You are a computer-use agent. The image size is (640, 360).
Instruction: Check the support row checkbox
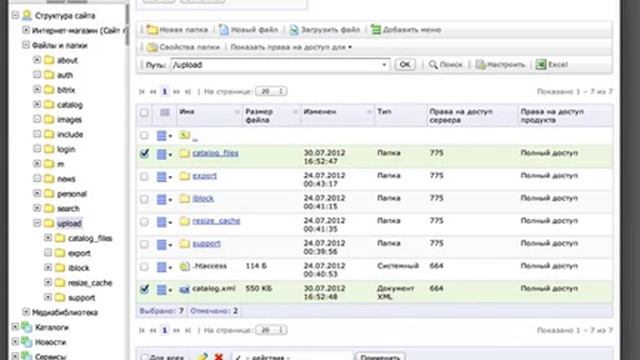click(x=144, y=244)
